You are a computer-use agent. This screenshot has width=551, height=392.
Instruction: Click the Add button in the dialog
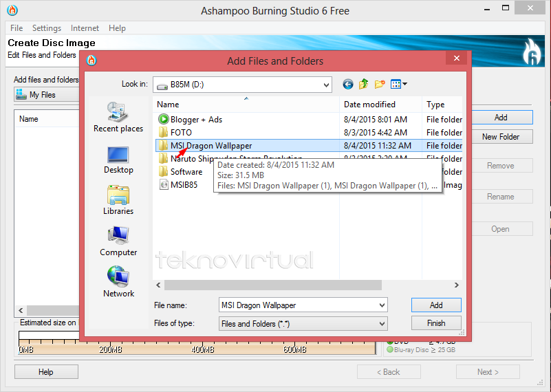[436, 305]
